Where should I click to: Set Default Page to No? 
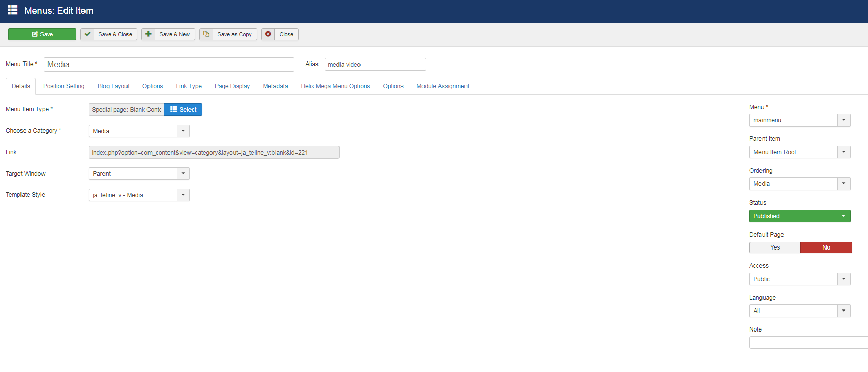[826, 247]
